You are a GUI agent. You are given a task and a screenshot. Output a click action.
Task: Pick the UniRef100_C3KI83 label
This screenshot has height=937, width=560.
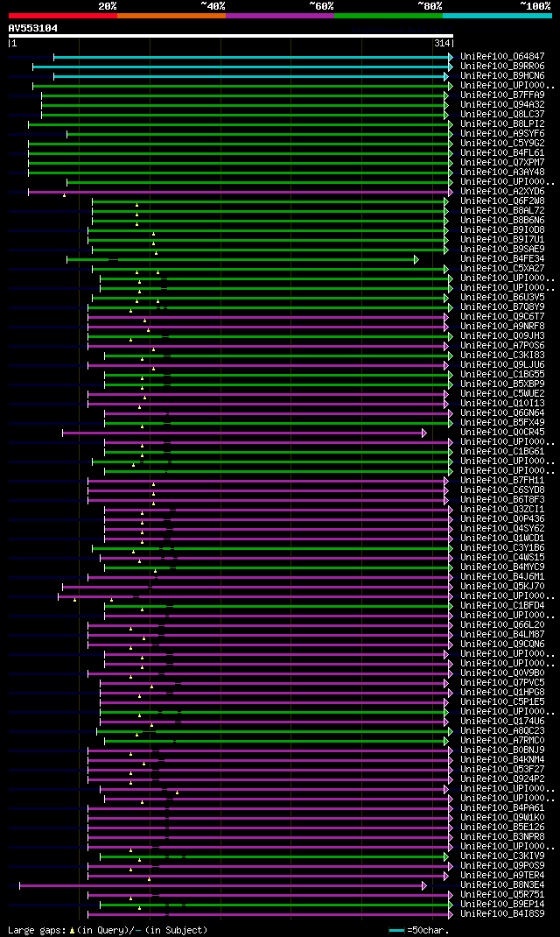click(502, 355)
